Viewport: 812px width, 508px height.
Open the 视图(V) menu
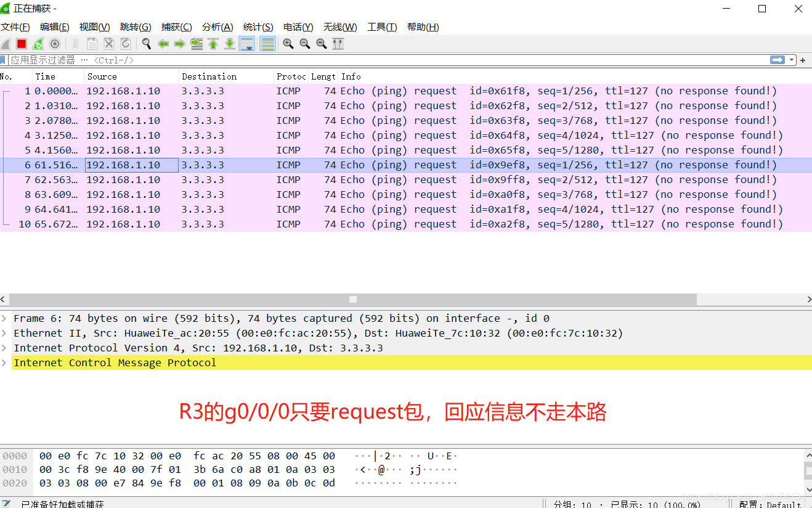(95, 27)
